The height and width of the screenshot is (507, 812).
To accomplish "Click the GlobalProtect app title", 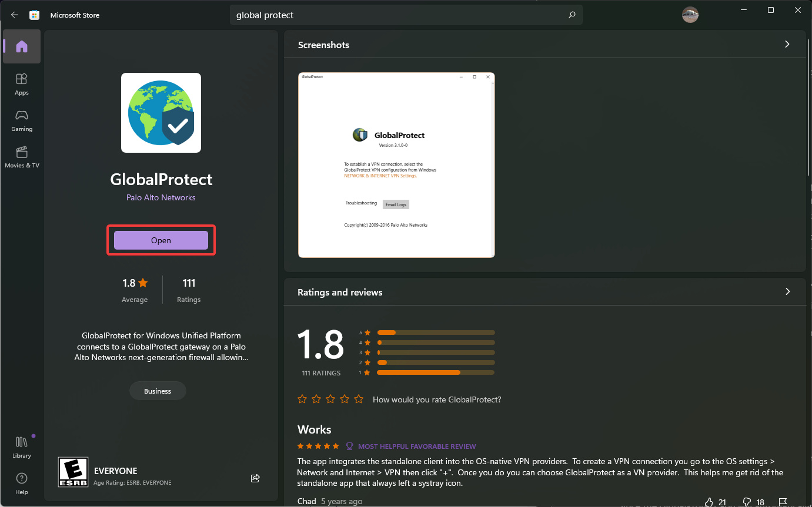I will (x=161, y=179).
